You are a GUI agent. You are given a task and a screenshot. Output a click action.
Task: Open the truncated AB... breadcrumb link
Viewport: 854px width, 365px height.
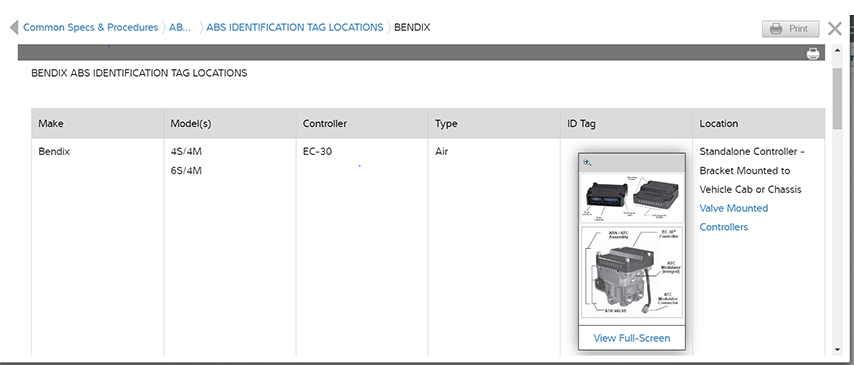tap(180, 27)
